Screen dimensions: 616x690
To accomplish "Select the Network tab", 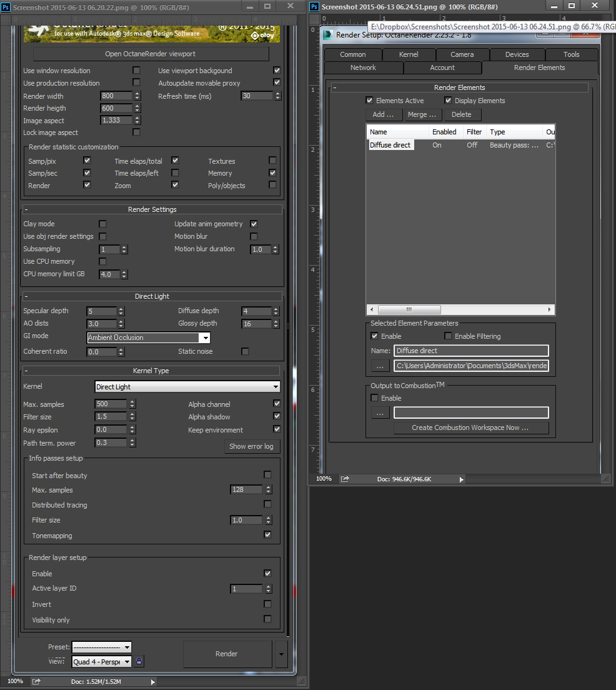I will [364, 67].
